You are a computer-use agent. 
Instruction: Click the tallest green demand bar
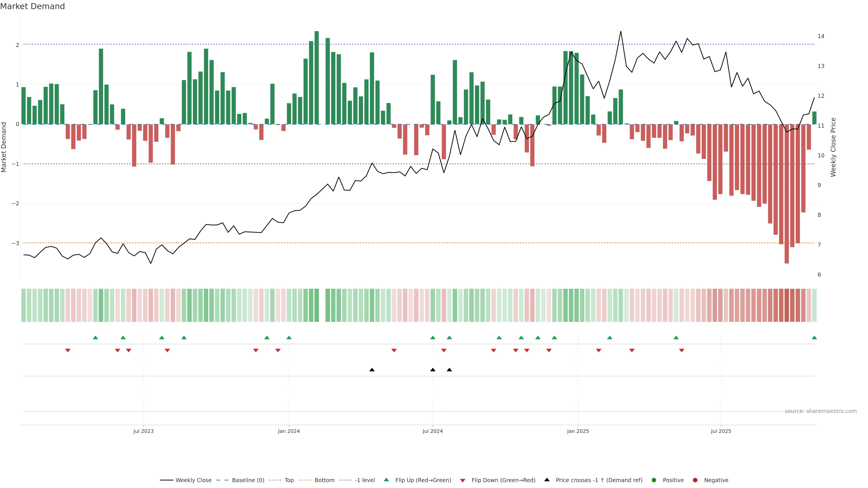(316, 77)
